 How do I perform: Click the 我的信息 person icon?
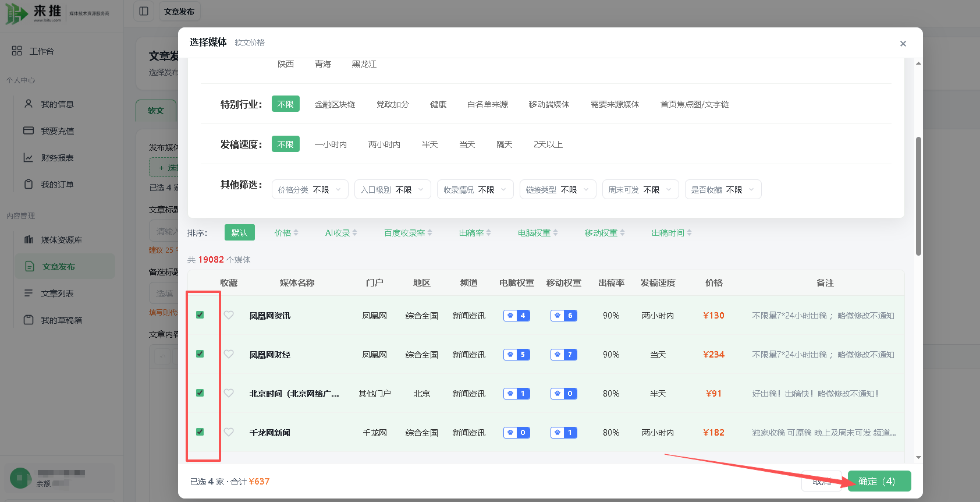(29, 104)
